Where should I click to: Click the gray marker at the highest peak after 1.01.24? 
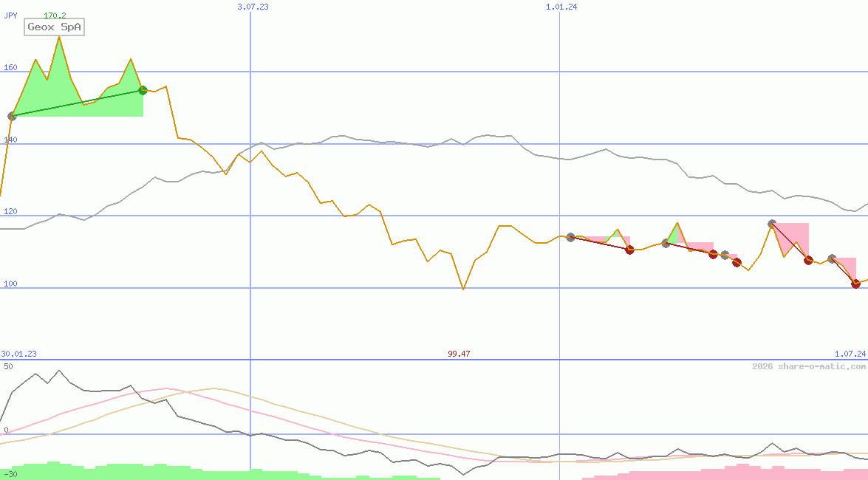click(772, 224)
